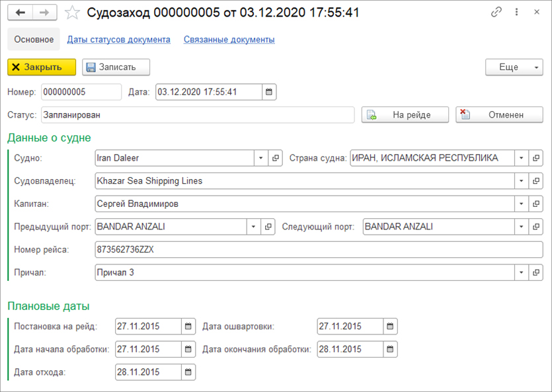Copy link to document via chain icon

496,13
